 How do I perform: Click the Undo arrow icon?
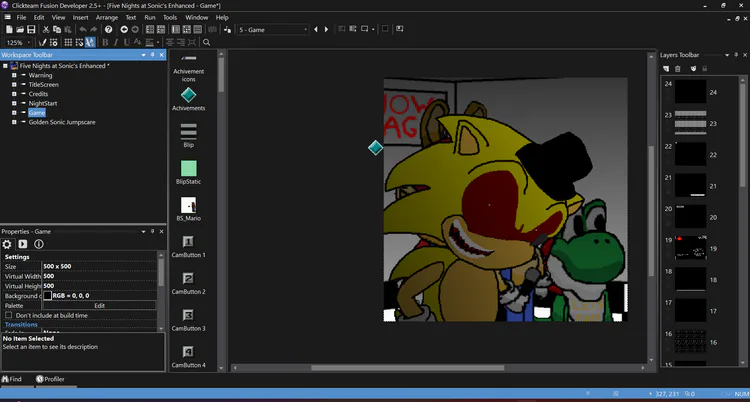pos(83,30)
